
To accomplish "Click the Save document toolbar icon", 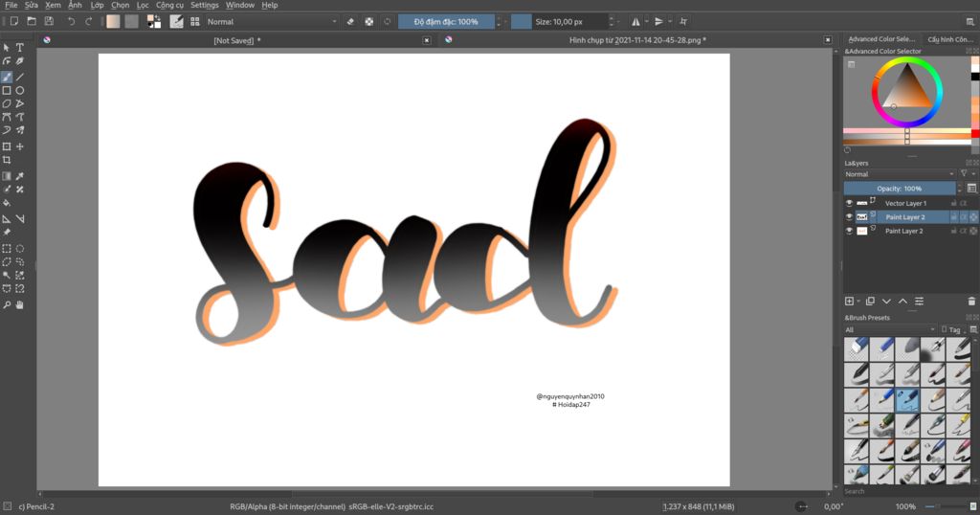I will click(x=49, y=21).
